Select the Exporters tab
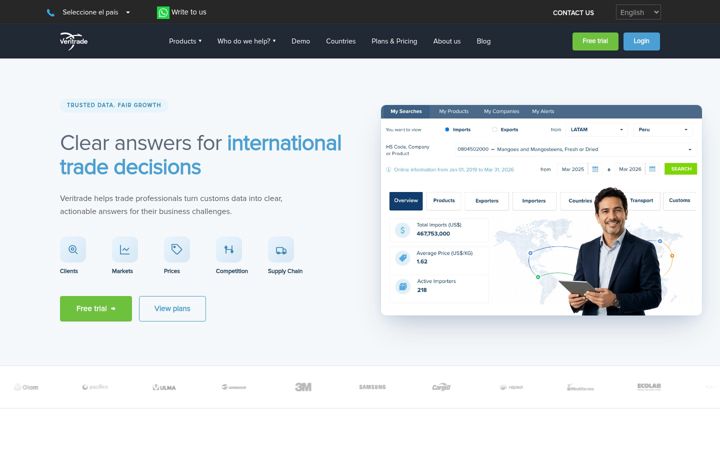The height and width of the screenshot is (450, 720). (487, 201)
